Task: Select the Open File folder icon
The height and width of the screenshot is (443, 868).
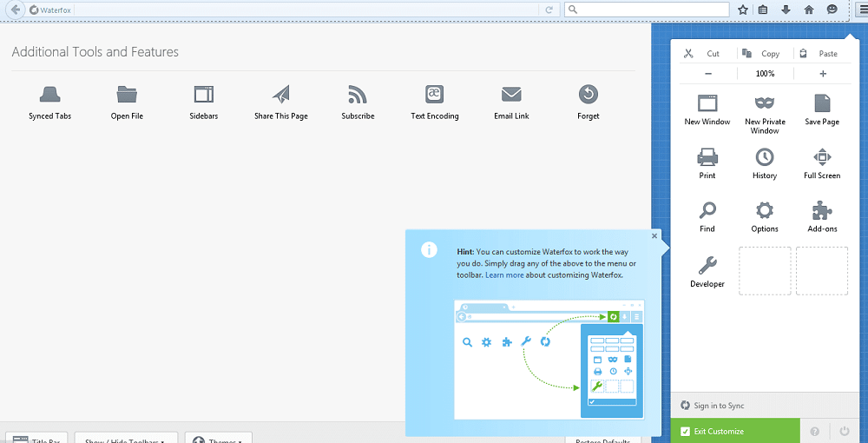Action: tap(127, 95)
